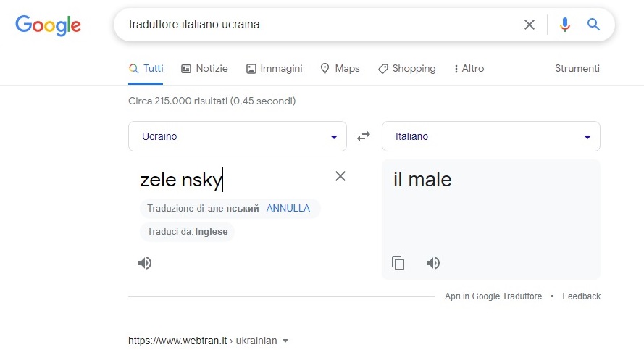Image resolution: width=644 pixels, height=350 pixels.
Task: Start voice search with microphone icon
Action: 565,25
